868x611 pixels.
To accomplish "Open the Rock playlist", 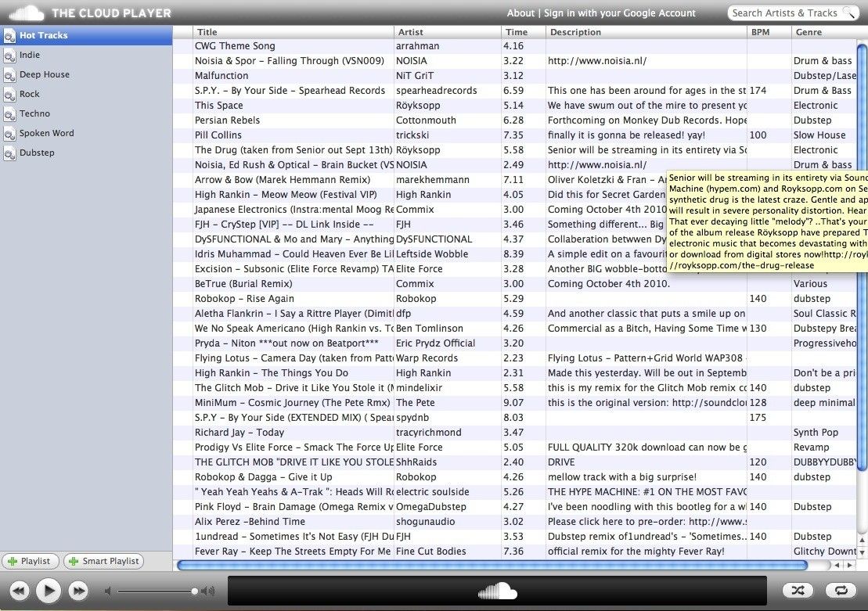I will 27,94.
